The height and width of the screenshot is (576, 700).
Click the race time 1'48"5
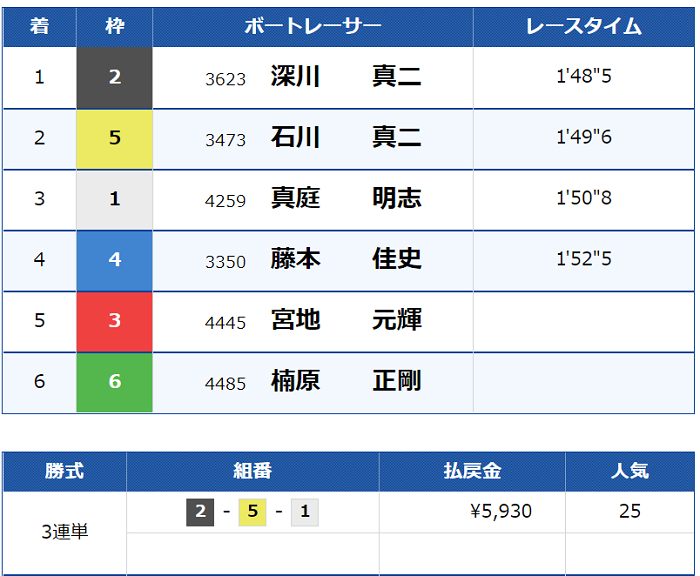point(584,77)
